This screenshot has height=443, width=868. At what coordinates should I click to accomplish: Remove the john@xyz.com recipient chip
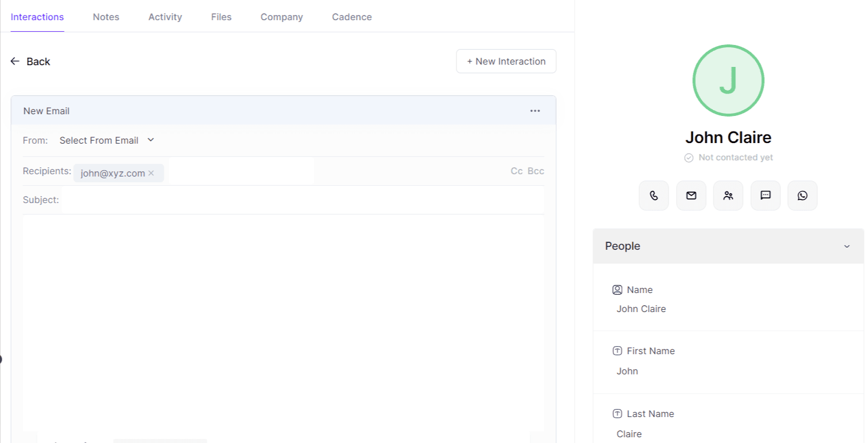point(151,172)
